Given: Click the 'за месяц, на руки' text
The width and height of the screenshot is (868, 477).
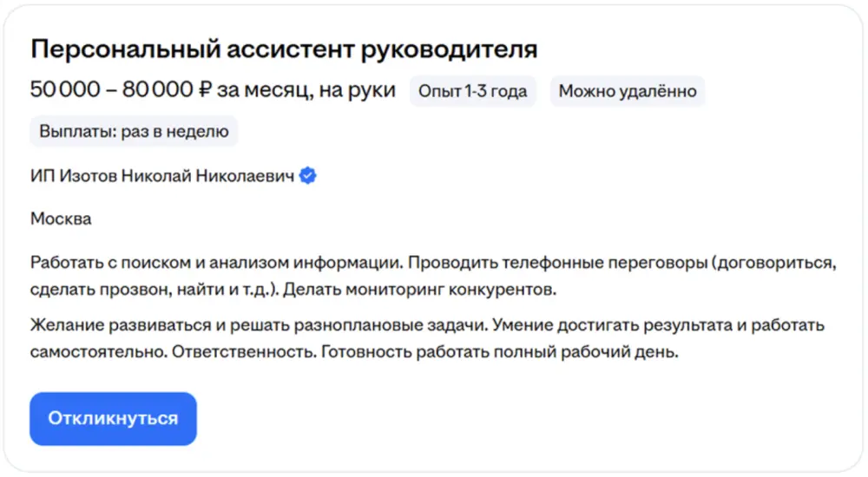Looking at the screenshot, I should pos(306,90).
